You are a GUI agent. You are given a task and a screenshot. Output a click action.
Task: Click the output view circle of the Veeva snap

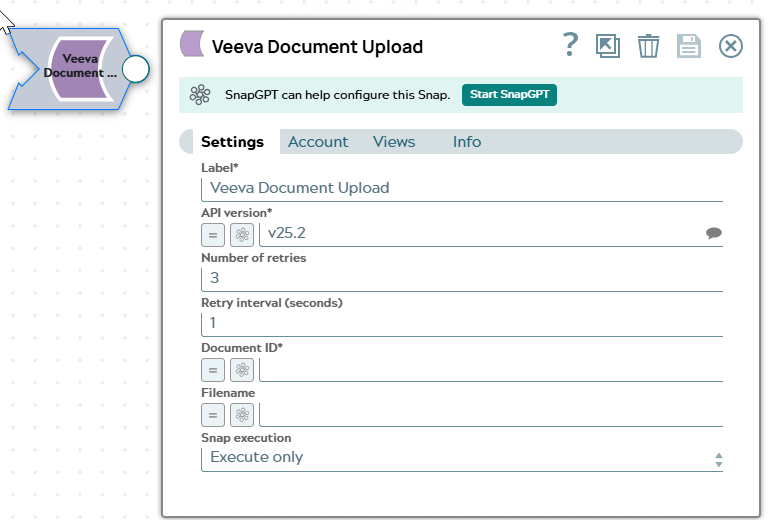click(135, 69)
